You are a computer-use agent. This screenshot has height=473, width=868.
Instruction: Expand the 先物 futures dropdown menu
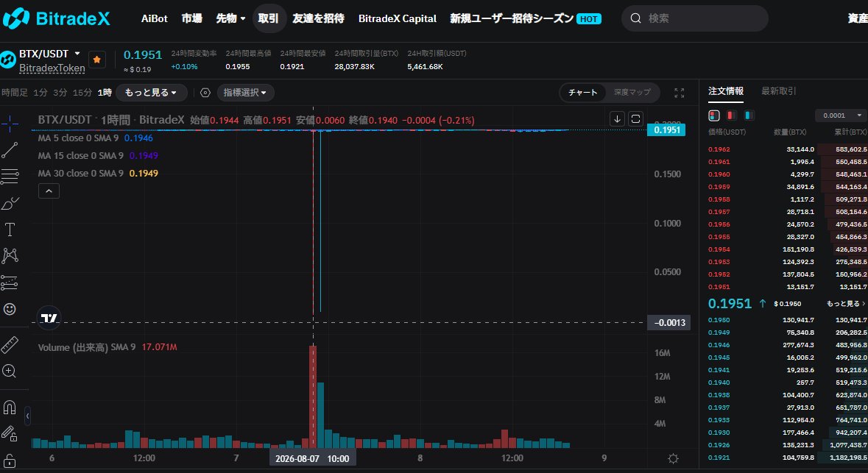[230, 18]
